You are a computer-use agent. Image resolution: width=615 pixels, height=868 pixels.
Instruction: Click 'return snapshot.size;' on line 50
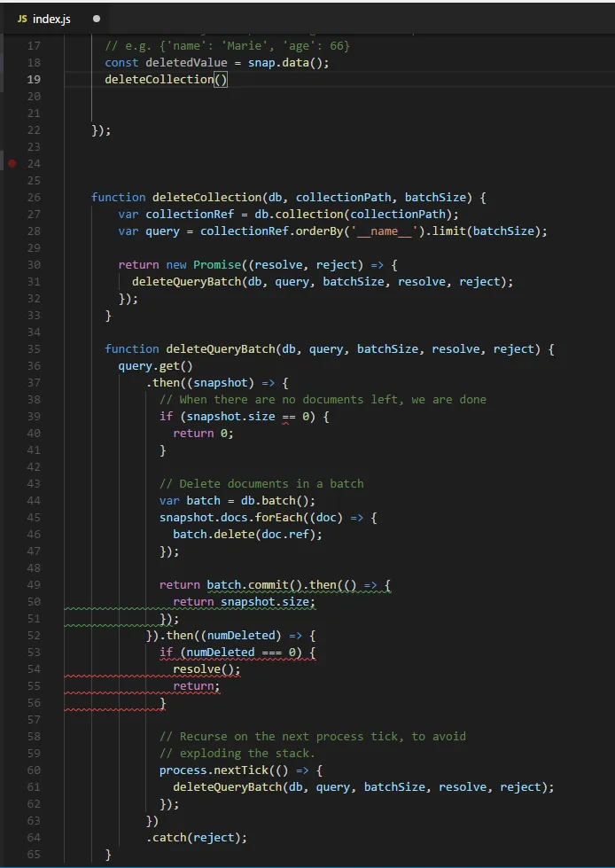(244, 602)
